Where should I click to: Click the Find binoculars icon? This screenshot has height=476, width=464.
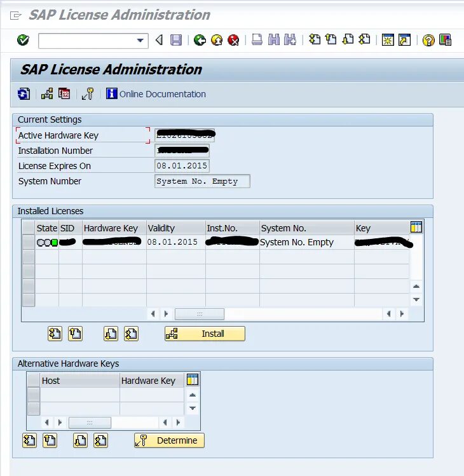274,40
